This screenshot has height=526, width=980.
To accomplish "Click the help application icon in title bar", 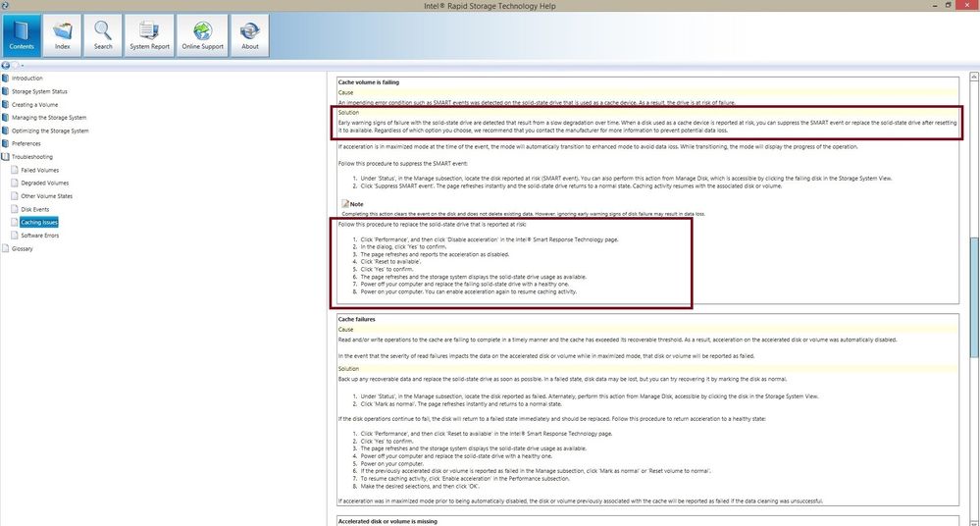I will coord(5,5).
